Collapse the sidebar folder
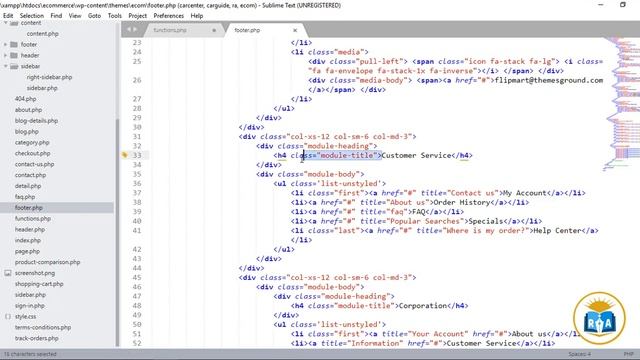The image size is (640, 360). (x=6, y=66)
